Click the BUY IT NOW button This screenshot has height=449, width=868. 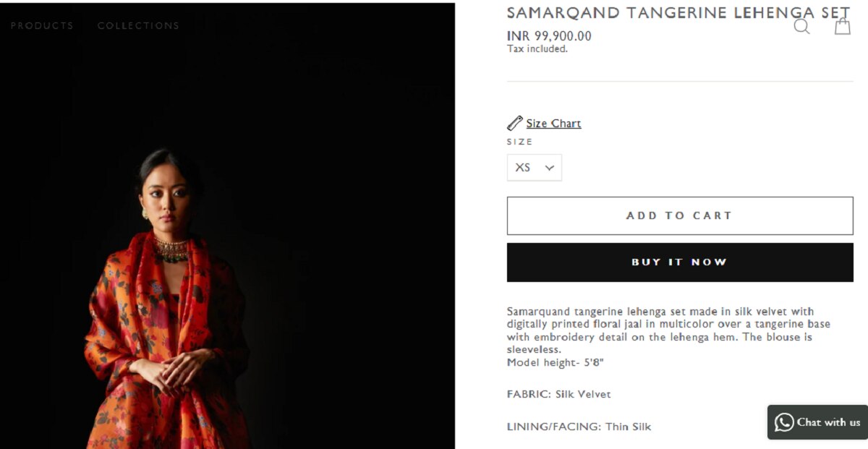pos(680,262)
